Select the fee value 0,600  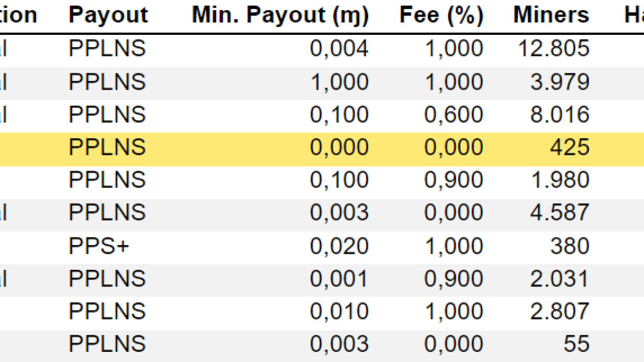pyautogui.click(x=453, y=115)
